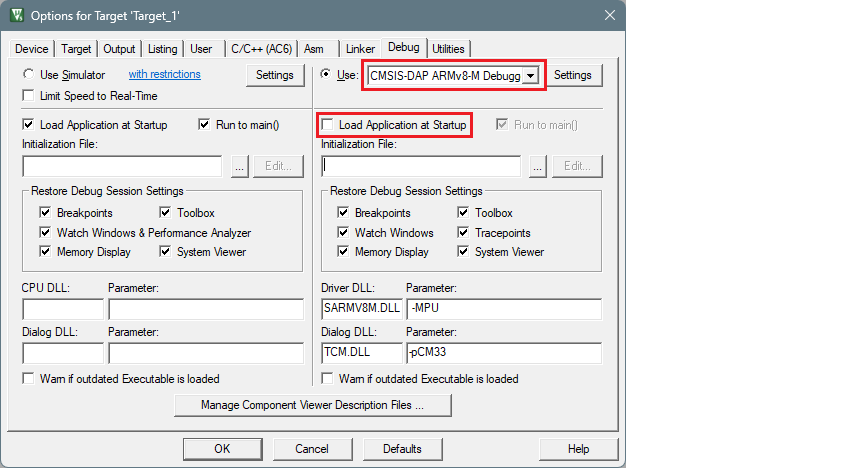Click the TCM.DLL dialog DLL field
The image size is (852, 468).
pyautogui.click(x=362, y=353)
